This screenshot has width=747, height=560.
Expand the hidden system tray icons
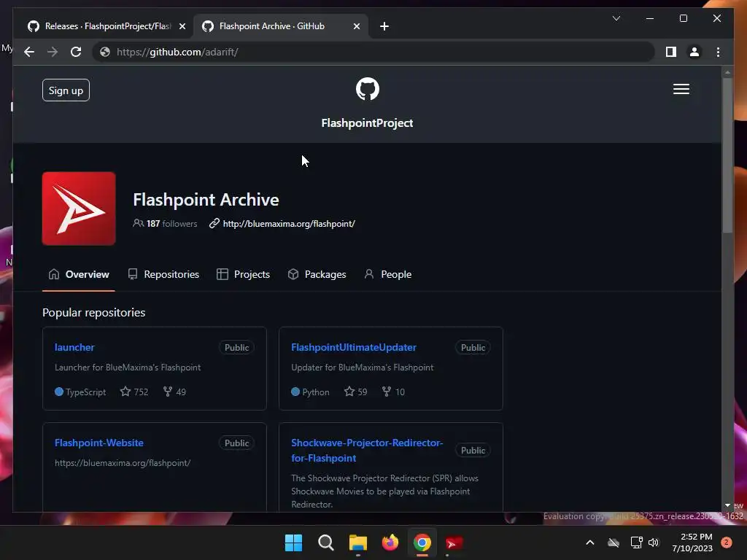point(589,542)
